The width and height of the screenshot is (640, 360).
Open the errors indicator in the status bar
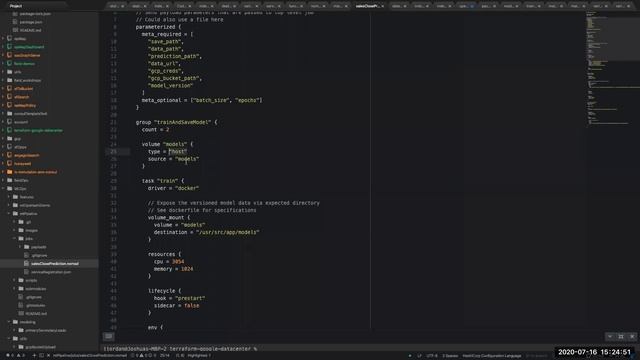tap(9, 356)
